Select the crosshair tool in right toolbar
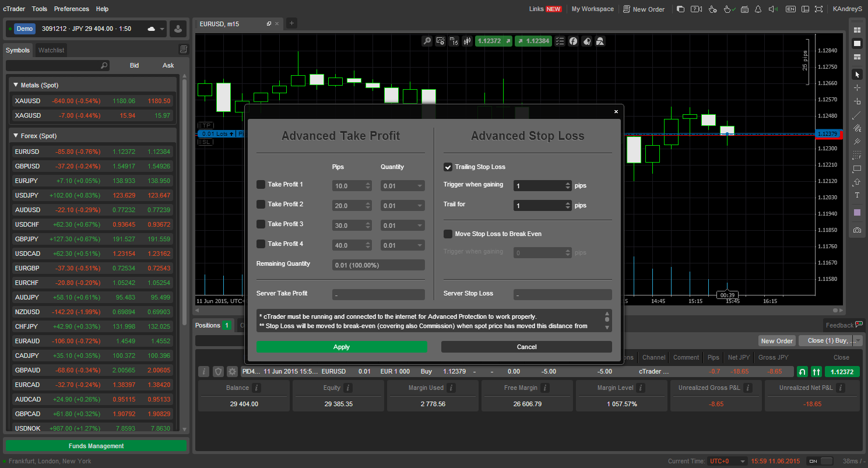 (857, 87)
